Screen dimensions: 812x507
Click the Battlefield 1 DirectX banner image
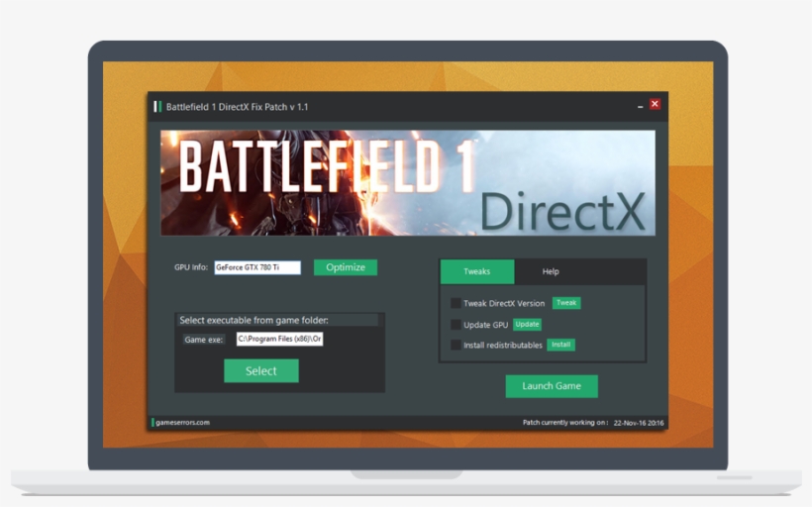[408, 183]
